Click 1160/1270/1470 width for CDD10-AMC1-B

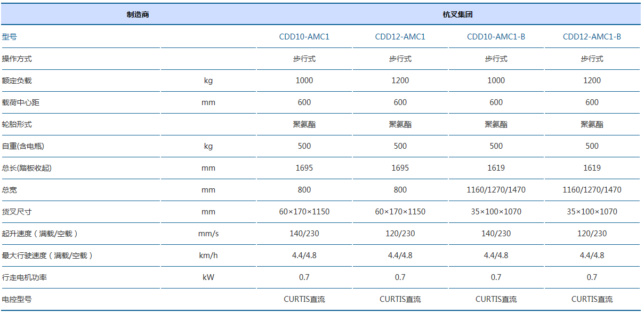(496, 190)
